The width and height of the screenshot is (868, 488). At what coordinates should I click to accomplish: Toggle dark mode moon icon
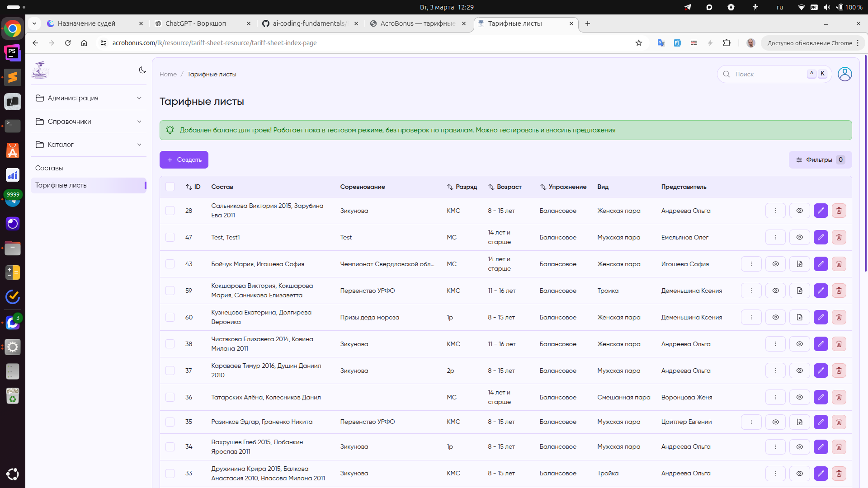pyautogui.click(x=142, y=70)
